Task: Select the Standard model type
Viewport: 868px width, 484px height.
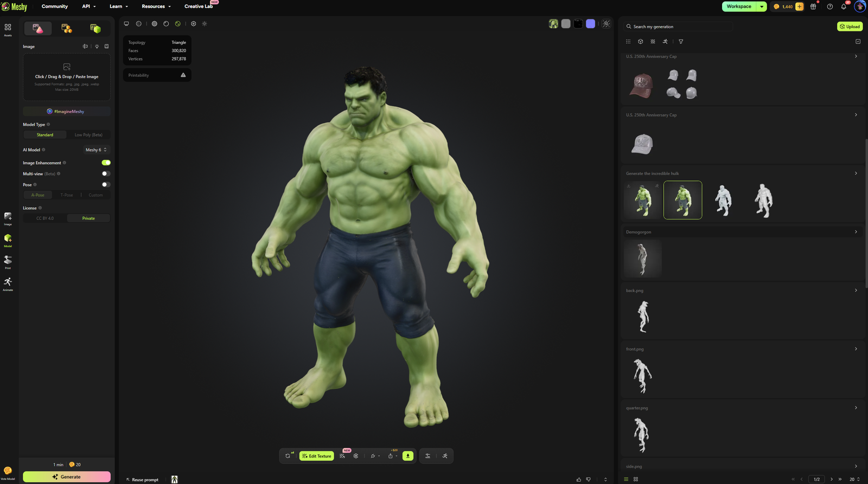Action: [x=45, y=134]
